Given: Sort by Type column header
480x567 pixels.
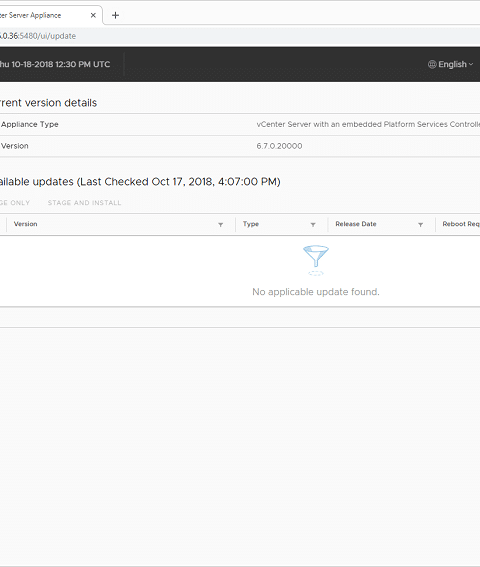Looking at the screenshot, I should [251, 224].
